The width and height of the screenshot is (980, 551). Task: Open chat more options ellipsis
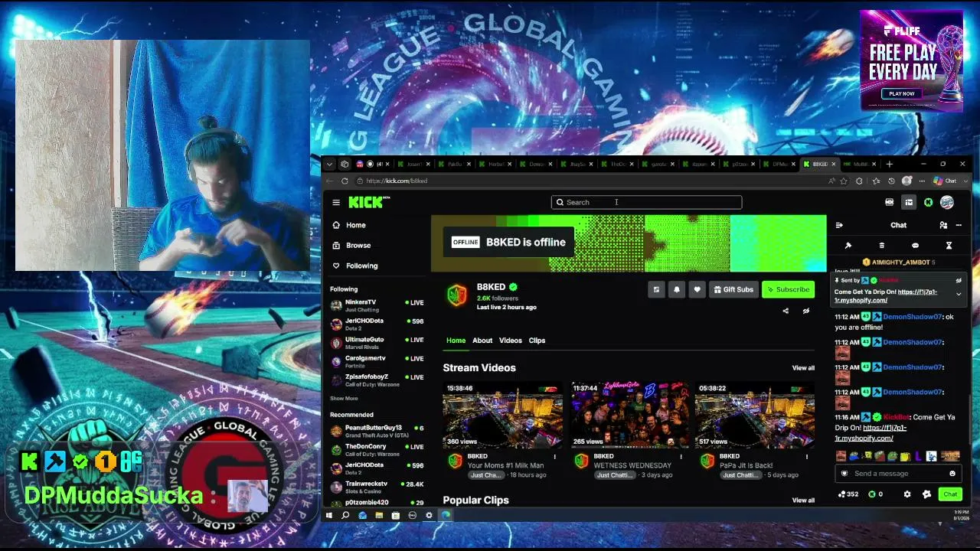[x=959, y=225]
